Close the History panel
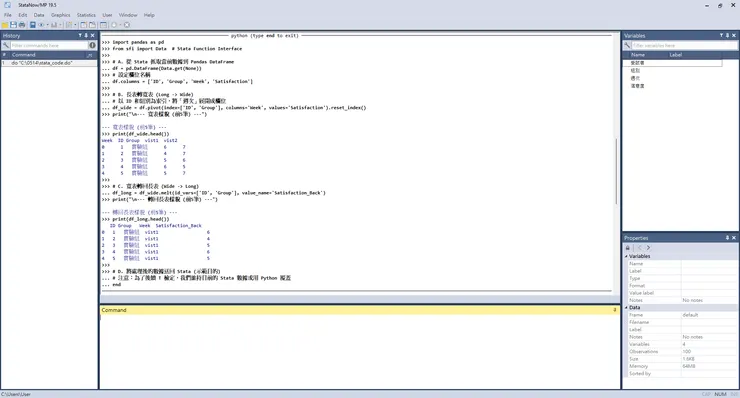This screenshot has width=740, height=398. (x=92, y=35)
